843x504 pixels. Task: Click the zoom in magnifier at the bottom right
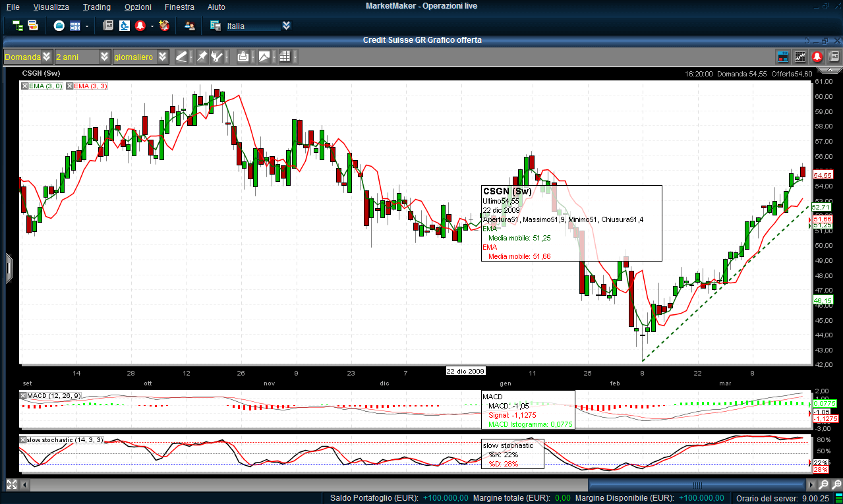[836, 485]
